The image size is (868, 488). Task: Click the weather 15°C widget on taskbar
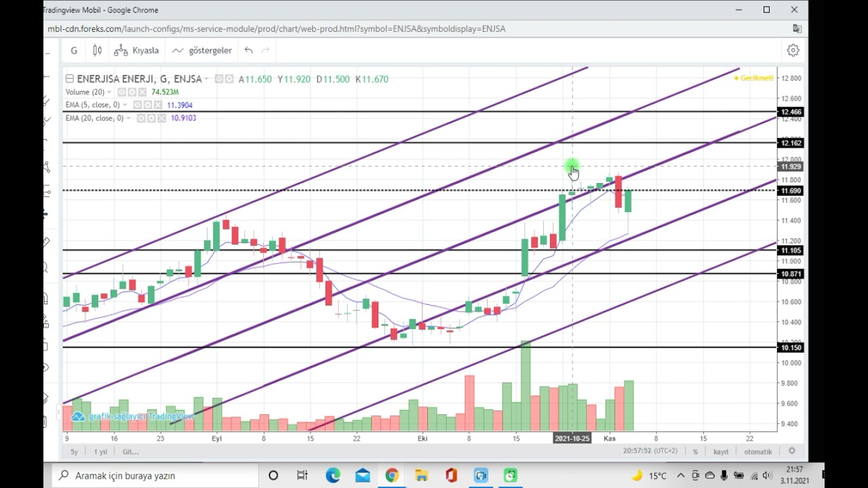(650, 476)
